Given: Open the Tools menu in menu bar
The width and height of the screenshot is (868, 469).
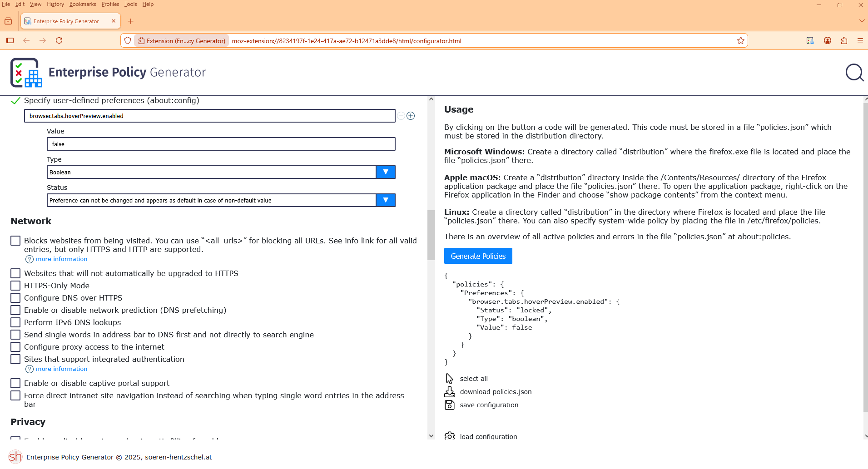Looking at the screenshot, I should (130, 4).
